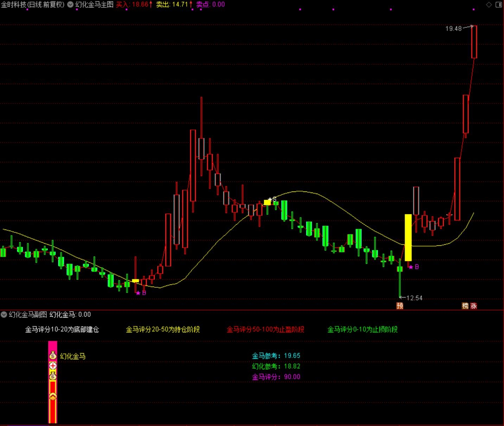Click the 买入: 18.66 value

coord(134,5)
